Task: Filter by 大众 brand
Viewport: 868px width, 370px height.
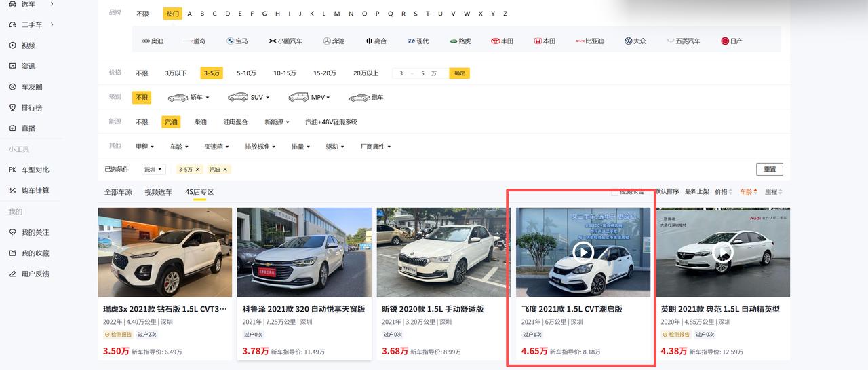Action: tap(635, 41)
